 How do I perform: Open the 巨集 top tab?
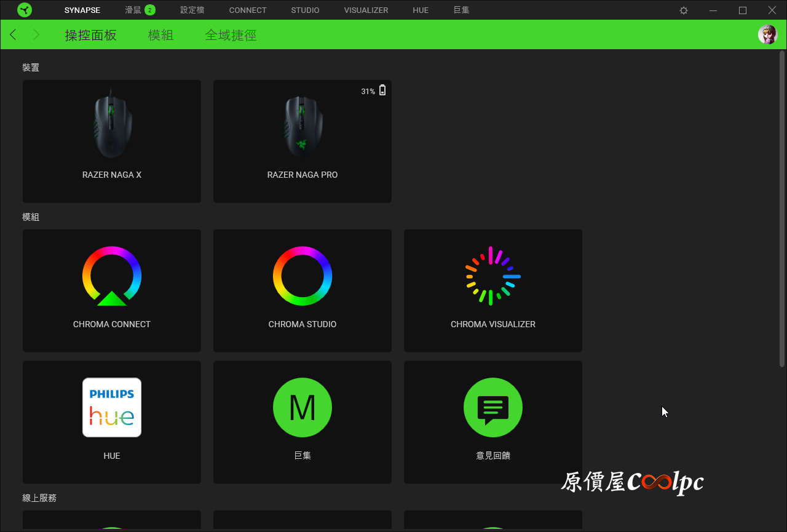point(461,10)
